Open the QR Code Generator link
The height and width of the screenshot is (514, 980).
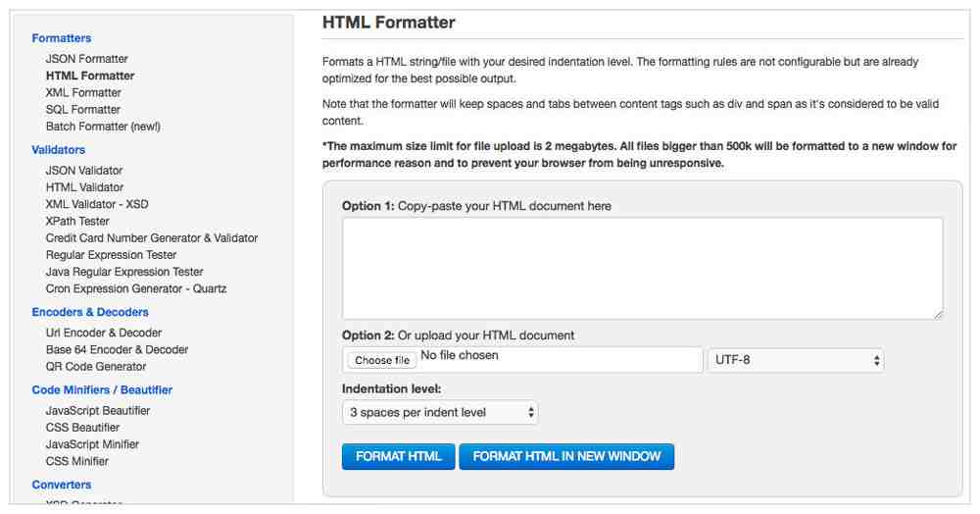click(96, 367)
